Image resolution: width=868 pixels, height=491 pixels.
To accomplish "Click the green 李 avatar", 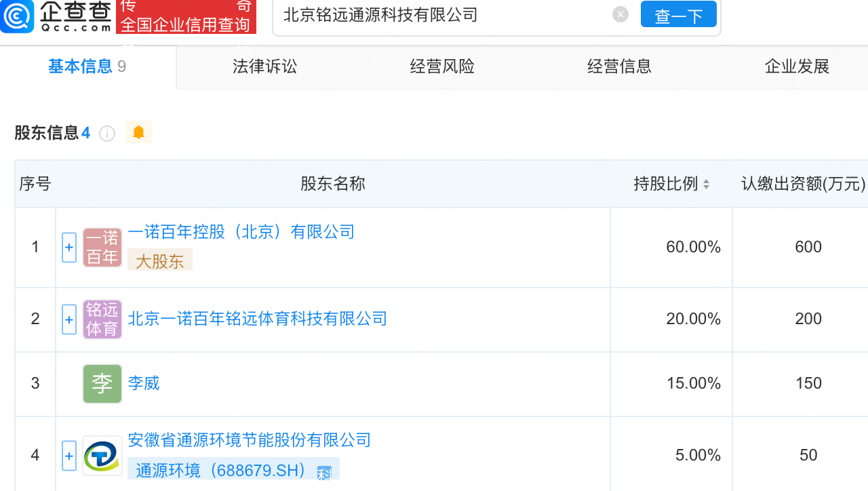I will click(102, 384).
